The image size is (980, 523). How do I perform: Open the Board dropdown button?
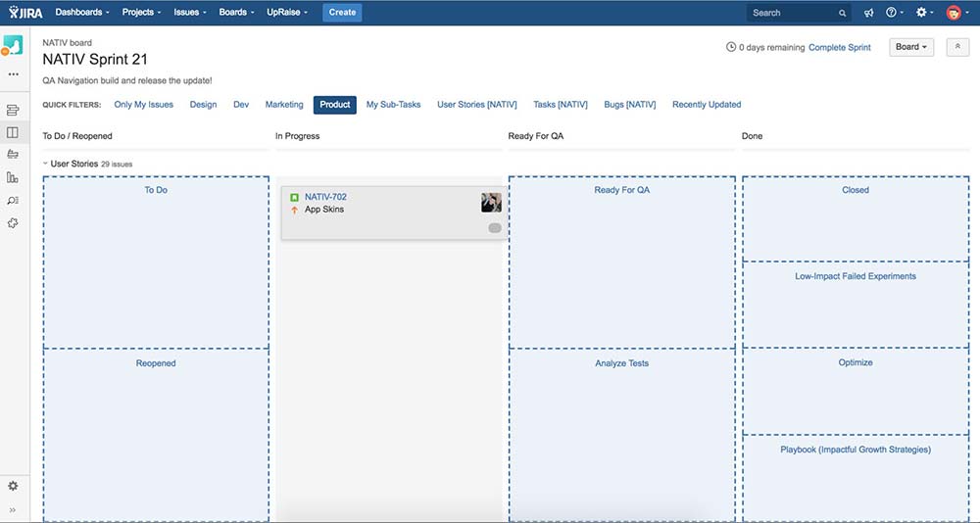tap(911, 47)
